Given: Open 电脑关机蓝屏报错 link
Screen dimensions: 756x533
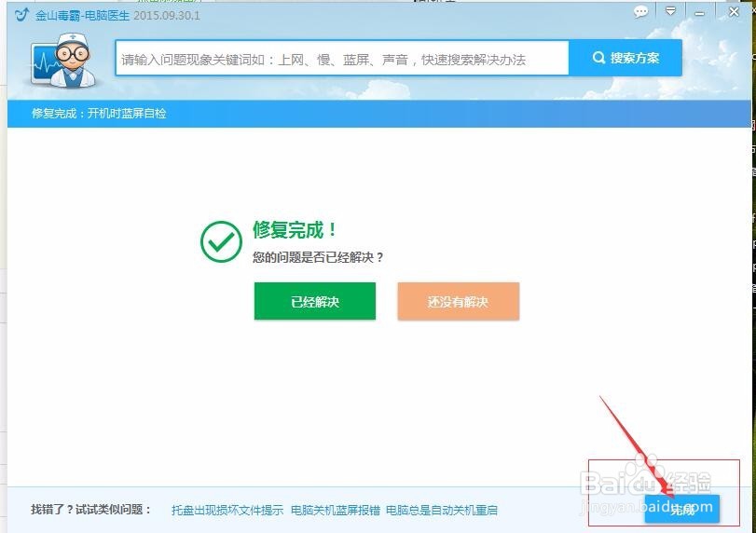Looking at the screenshot, I should (336, 510).
